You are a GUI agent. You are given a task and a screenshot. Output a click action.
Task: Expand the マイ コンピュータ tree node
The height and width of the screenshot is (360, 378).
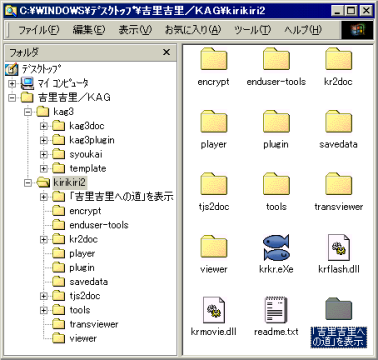pyautogui.click(x=12, y=83)
